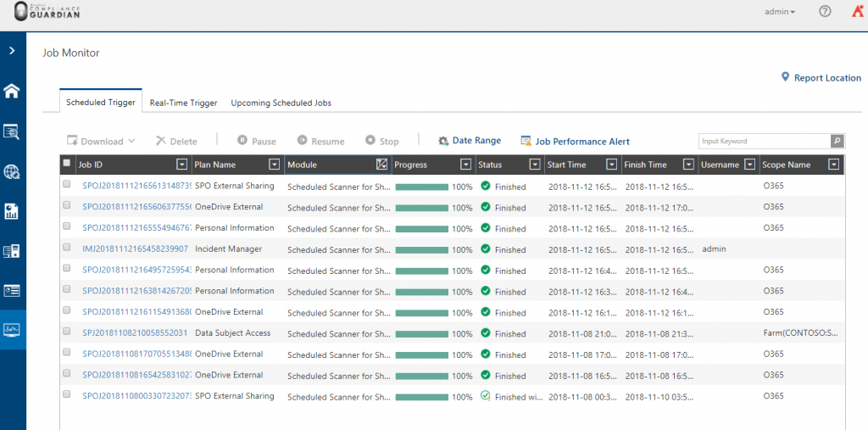Open the globe search sidebar icon

coord(12,172)
